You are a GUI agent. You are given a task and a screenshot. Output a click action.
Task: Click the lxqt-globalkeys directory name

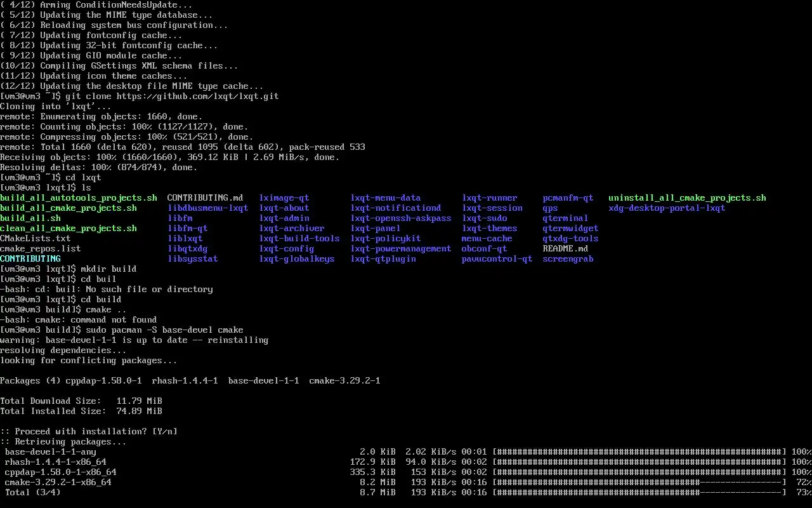pyautogui.click(x=297, y=259)
